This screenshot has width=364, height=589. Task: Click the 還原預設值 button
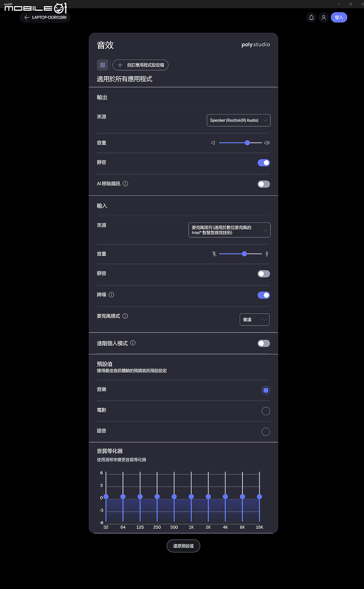[183, 546]
